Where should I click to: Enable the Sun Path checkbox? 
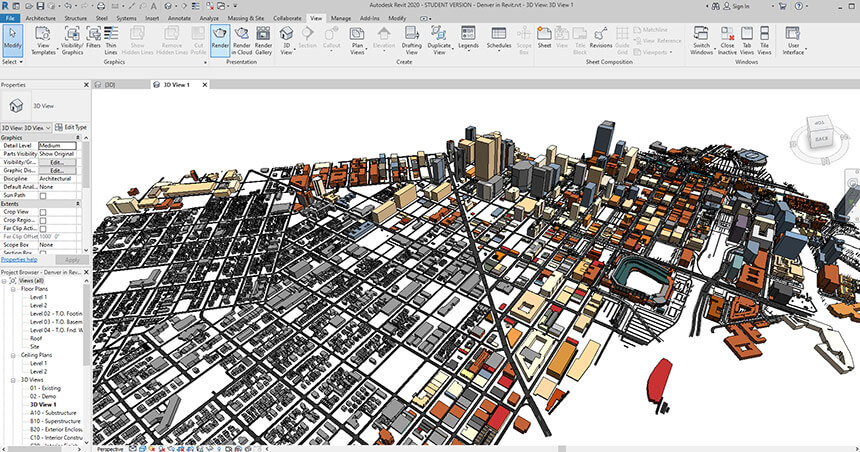pos(43,195)
